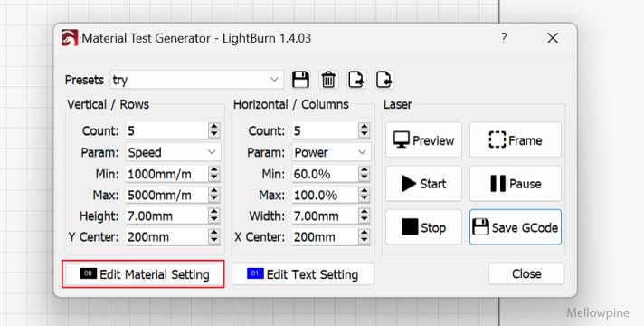
Task: Click Save GCode button
Action: click(x=516, y=227)
